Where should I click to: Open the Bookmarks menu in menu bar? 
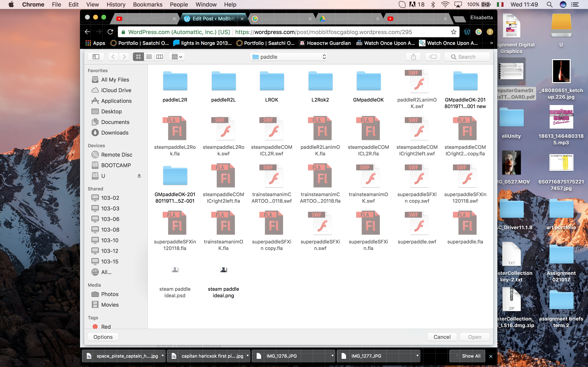147,4
